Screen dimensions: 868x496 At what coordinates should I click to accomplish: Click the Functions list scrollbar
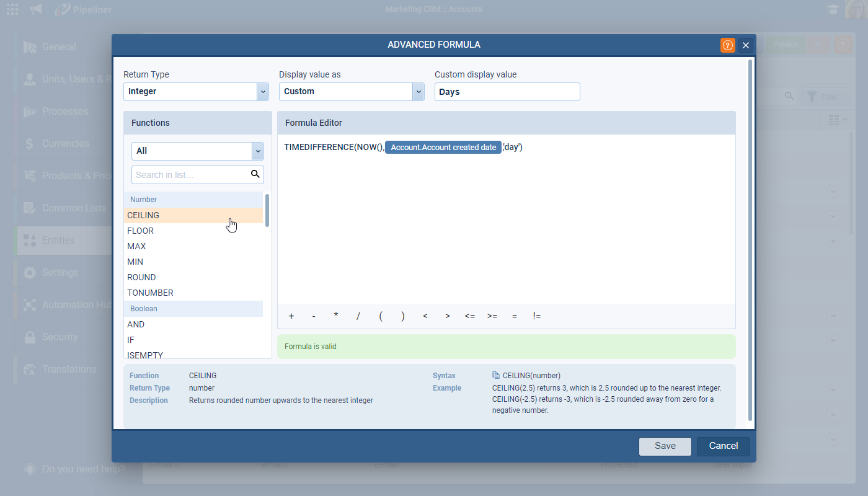point(267,211)
